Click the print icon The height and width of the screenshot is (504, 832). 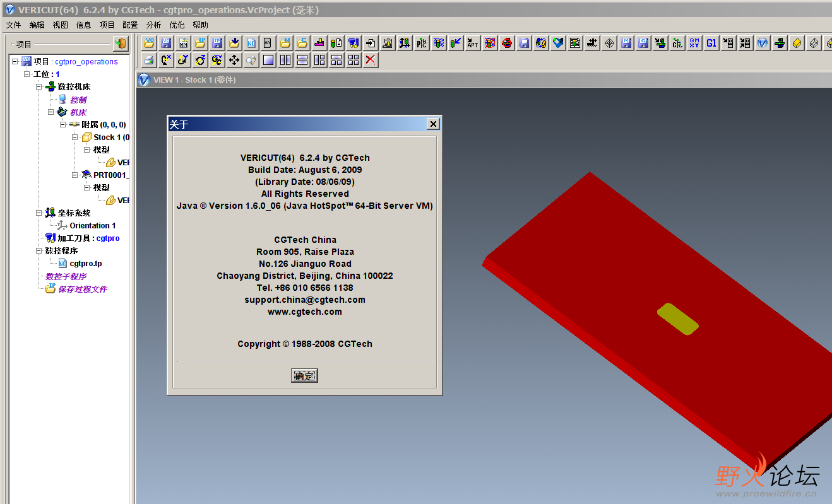[149, 60]
